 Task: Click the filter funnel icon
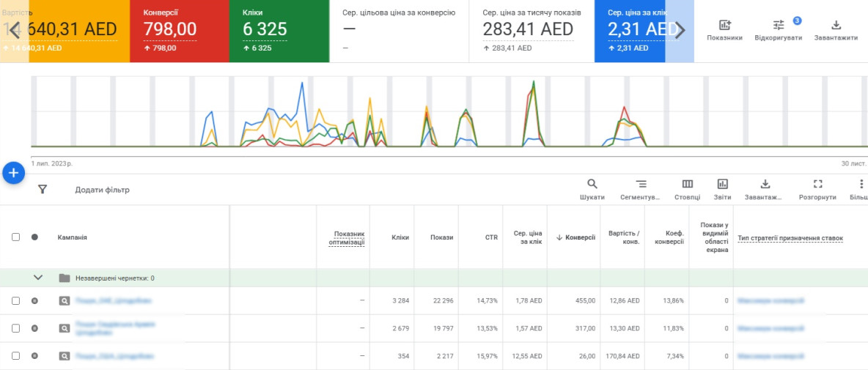(43, 190)
